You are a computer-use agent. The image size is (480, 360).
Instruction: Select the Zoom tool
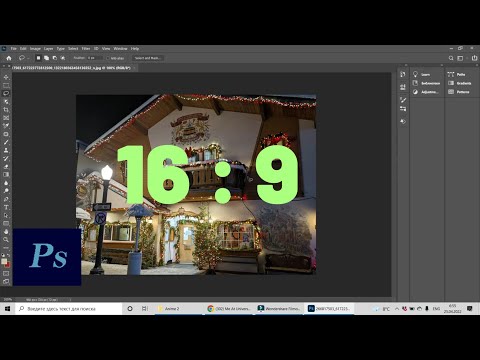click(x=6, y=239)
